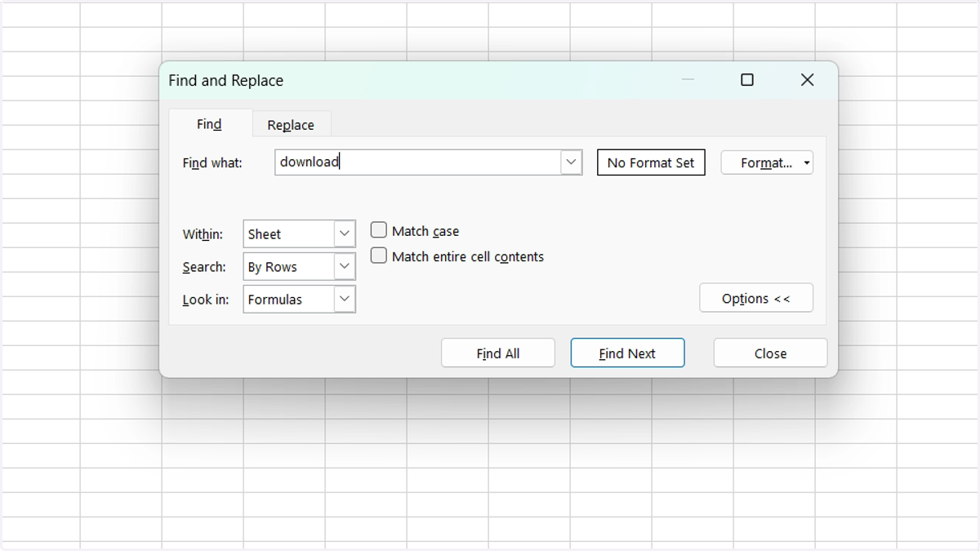Expand the Find what history dropdown arrow
The width and height of the screenshot is (980, 551).
point(572,162)
